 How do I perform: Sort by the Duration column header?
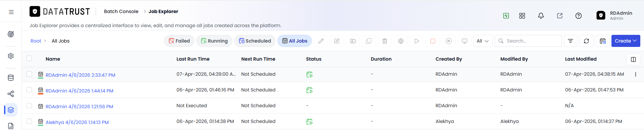click(x=381, y=59)
